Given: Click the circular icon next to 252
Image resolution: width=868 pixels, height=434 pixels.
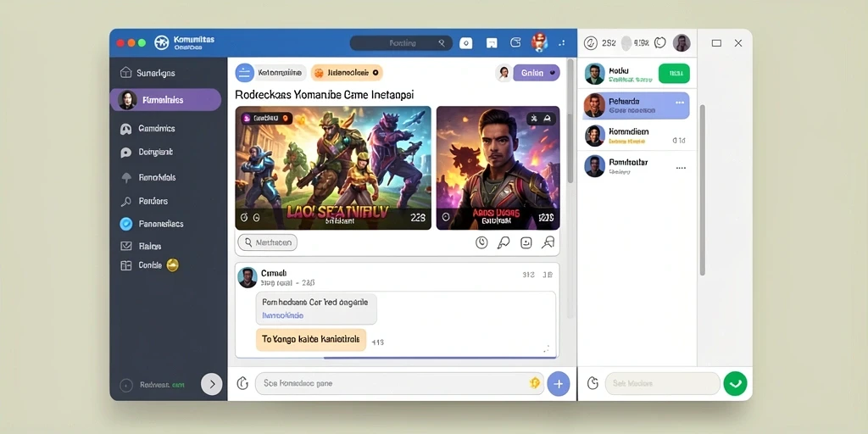Looking at the screenshot, I should pos(591,42).
